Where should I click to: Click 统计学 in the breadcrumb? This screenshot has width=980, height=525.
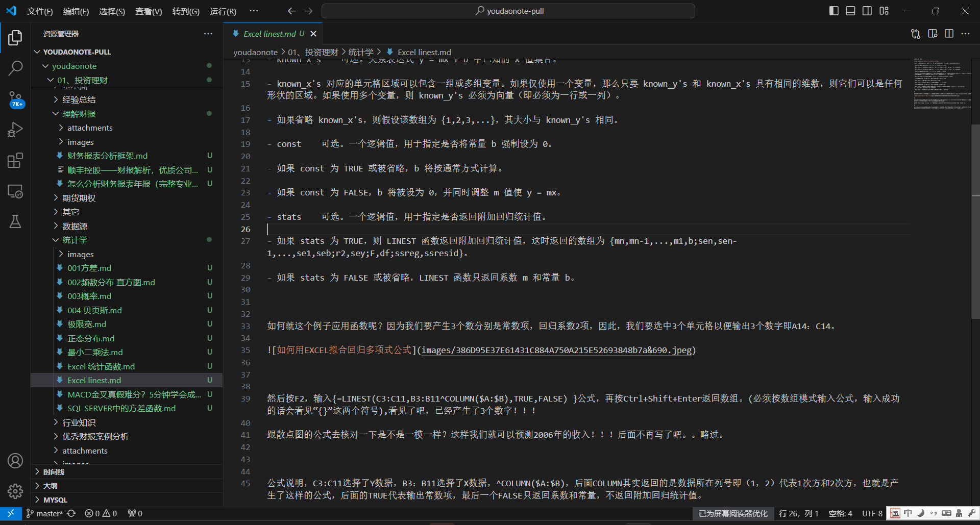click(x=361, y=52)
